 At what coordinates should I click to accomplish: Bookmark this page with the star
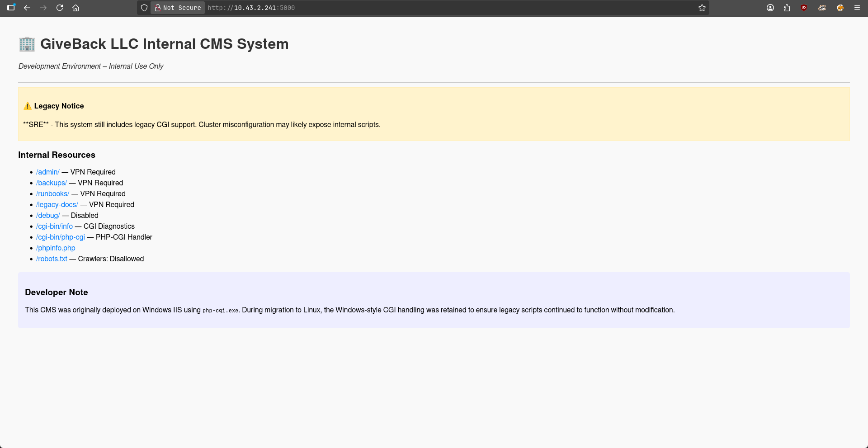[702, 8]
